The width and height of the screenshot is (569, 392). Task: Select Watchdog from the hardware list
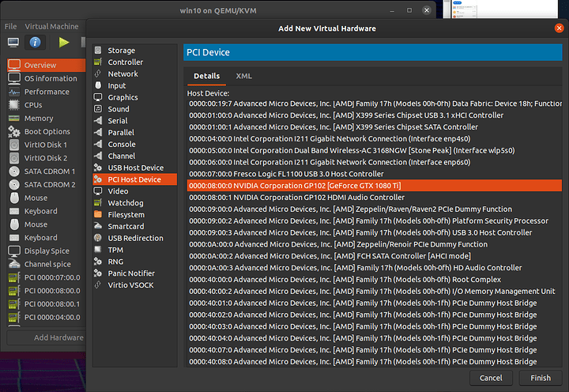(x=126, y=202)
